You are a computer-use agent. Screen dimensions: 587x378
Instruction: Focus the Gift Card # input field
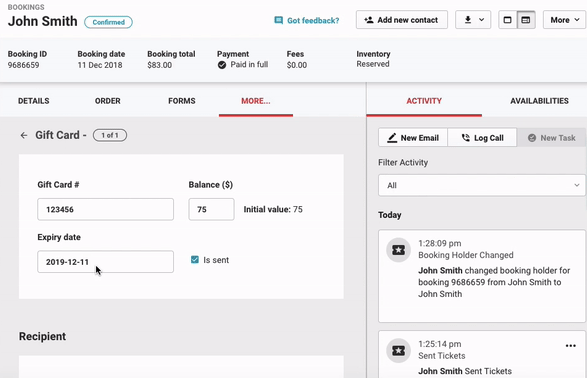(106, 209)
